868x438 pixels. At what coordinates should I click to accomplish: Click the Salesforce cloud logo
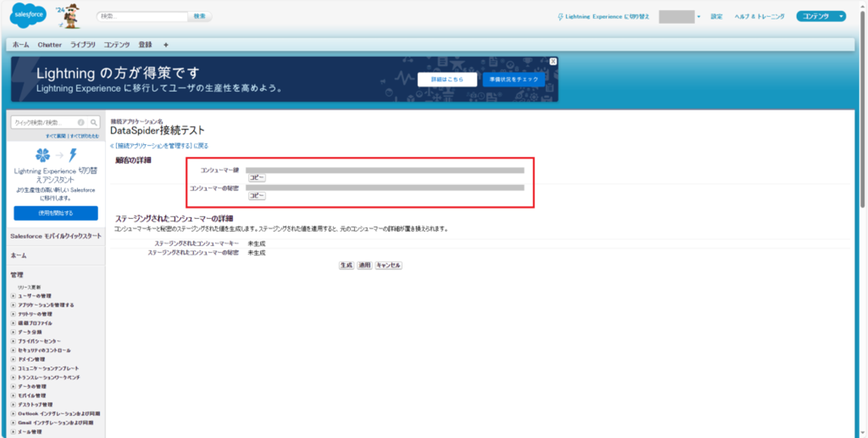[28, 16]
